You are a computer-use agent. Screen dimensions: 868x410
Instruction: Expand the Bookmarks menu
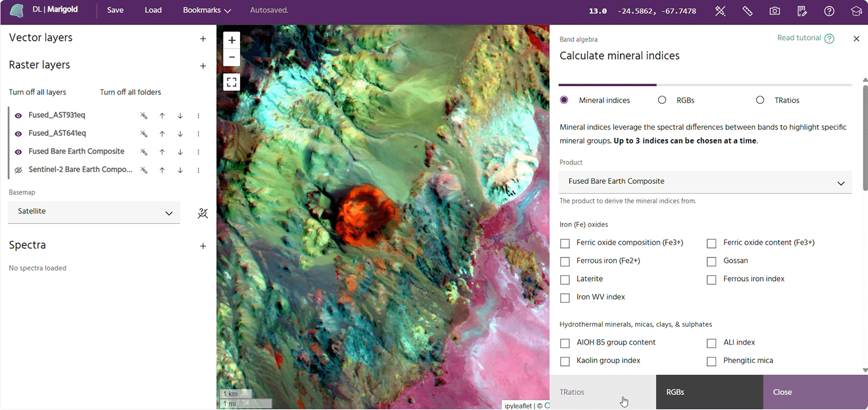point(206,10)
